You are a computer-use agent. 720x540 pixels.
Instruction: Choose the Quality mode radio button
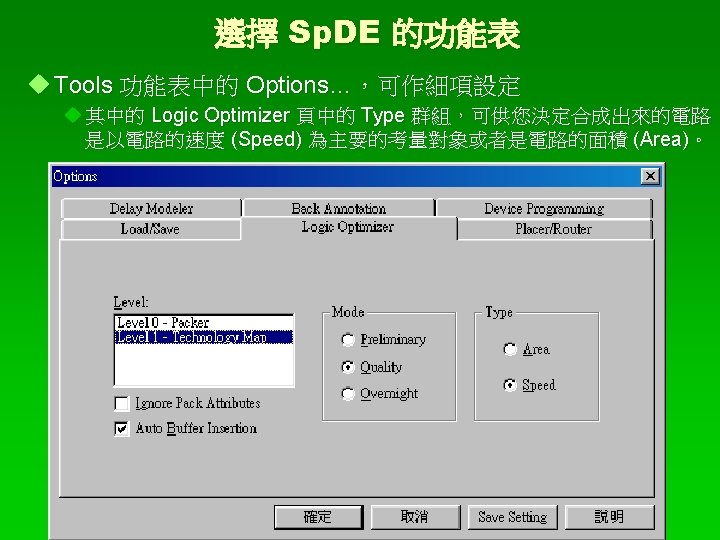[x=348, y=367]
